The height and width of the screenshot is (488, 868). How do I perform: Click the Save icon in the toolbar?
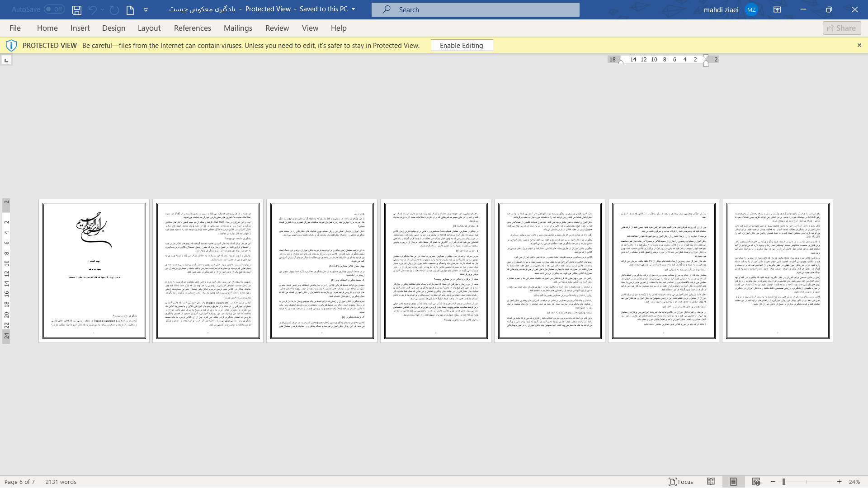pyautogui.click(x=76, y=9)
